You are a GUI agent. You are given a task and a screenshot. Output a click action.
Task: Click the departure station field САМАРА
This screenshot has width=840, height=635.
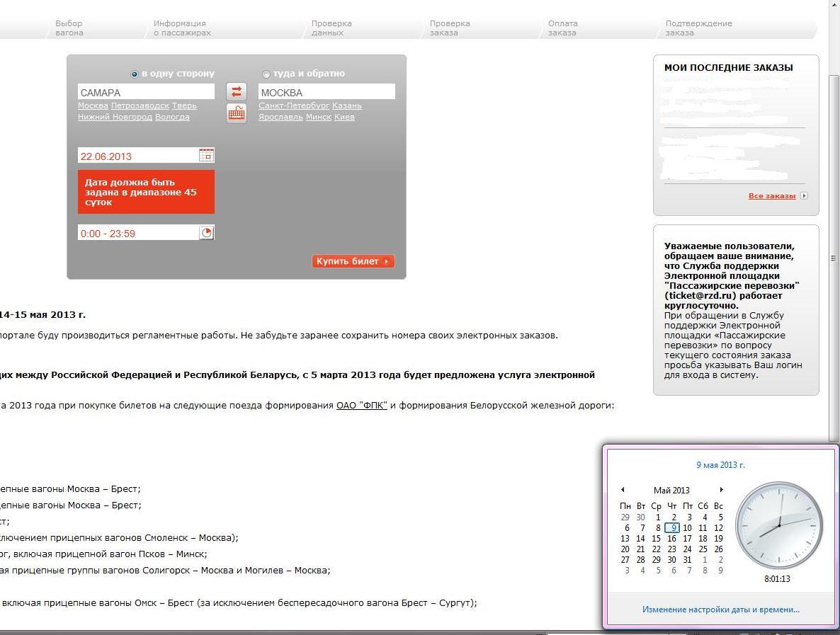point(145,92)
